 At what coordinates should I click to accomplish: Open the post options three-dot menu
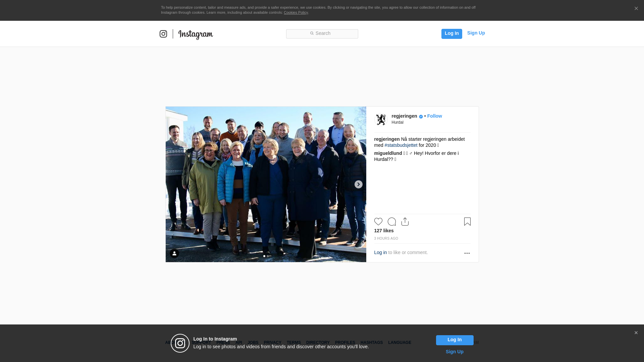tap(467, 253)
